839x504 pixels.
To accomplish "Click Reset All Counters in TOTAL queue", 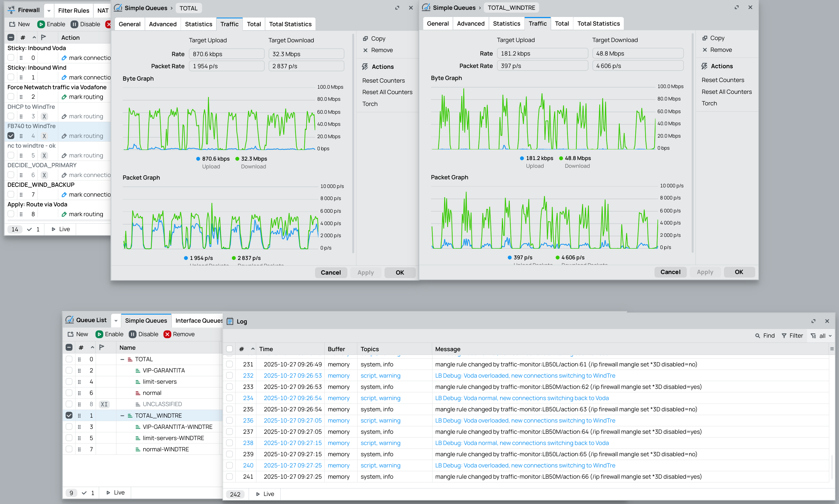I will (x=387, y=92).
